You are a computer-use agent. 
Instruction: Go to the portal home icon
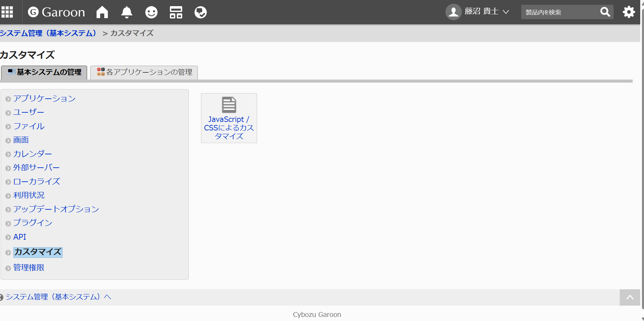coord(102,12)
